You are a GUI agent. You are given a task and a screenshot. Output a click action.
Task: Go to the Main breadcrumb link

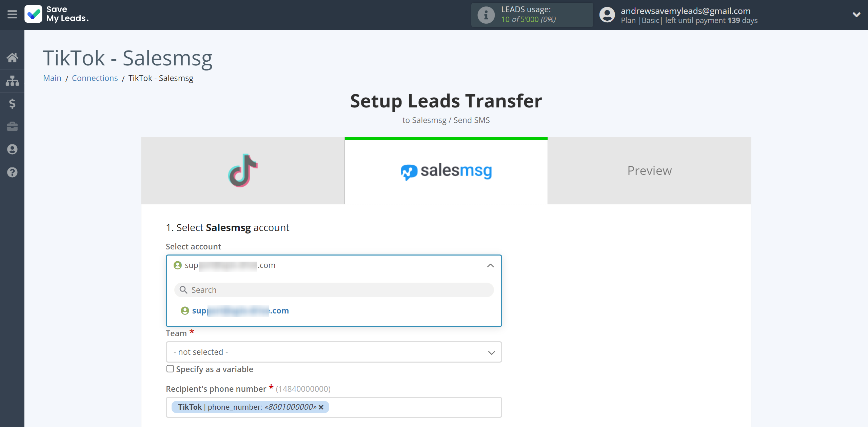coord(52,78)
